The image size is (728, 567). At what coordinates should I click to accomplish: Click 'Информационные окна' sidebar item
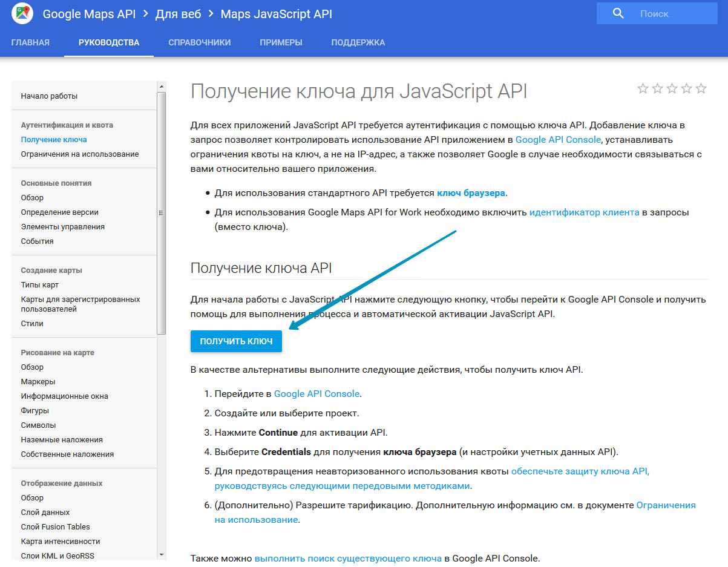tap(64, 396)
